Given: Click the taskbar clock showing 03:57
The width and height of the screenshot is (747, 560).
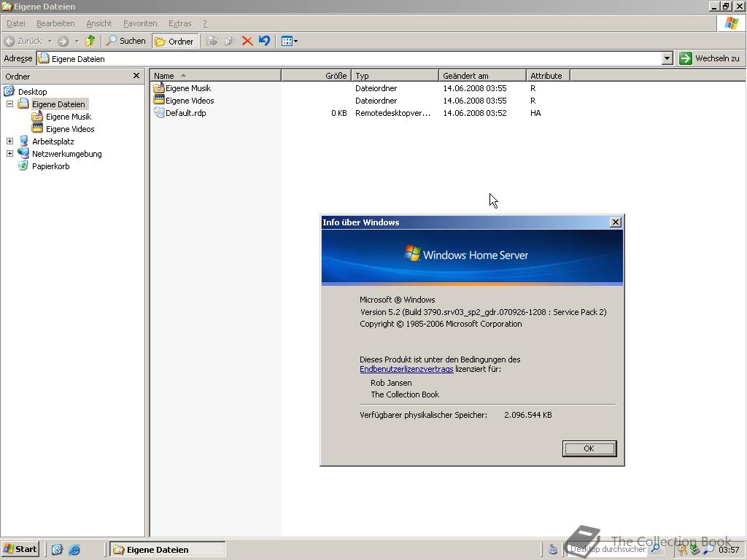Looking at the screenshot, I should tap(729, 550).
